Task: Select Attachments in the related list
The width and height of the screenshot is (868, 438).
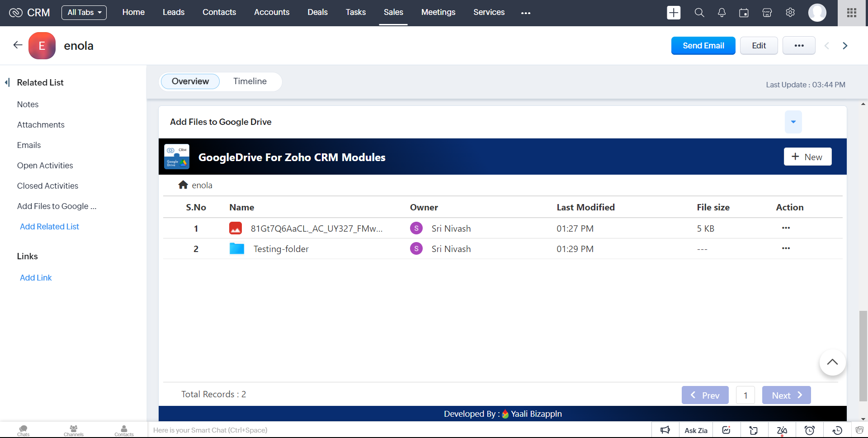Action: (x=41, y=125)
